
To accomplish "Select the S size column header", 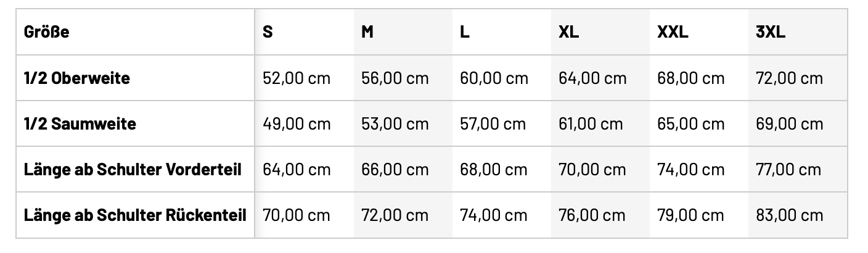I will pos(268,33).
